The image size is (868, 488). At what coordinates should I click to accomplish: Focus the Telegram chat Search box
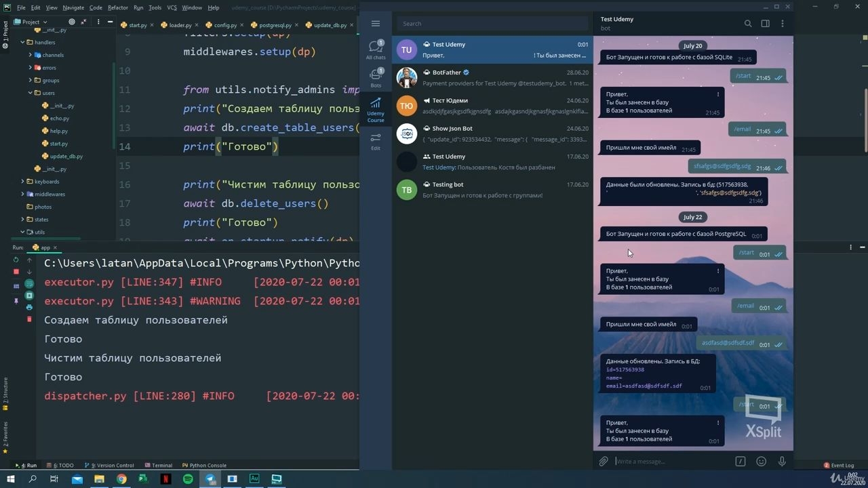click(x=492, y=24)
